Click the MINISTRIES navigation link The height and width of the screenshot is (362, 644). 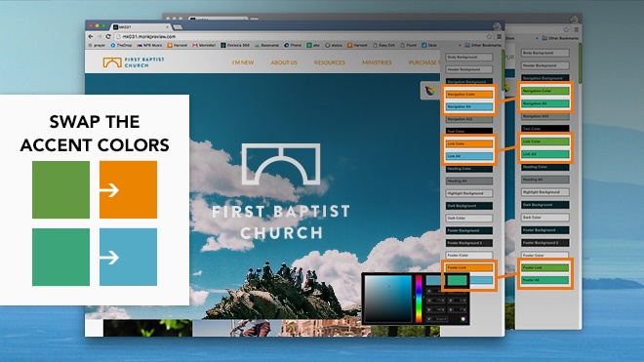coord(377,62)
